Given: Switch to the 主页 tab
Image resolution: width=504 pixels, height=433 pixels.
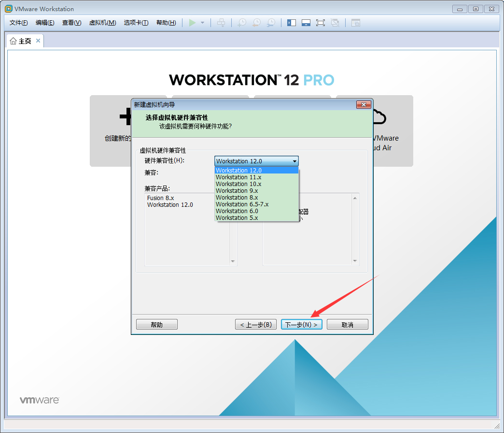Looking at the screenshot, I should pyautogui.click(x=24, y=41).
